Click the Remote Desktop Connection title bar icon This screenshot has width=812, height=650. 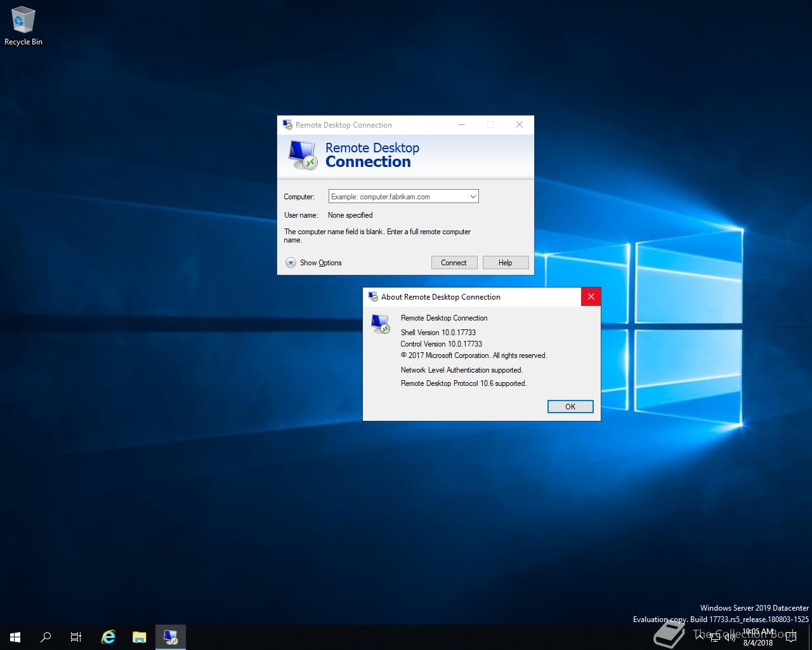click(287, 124)
